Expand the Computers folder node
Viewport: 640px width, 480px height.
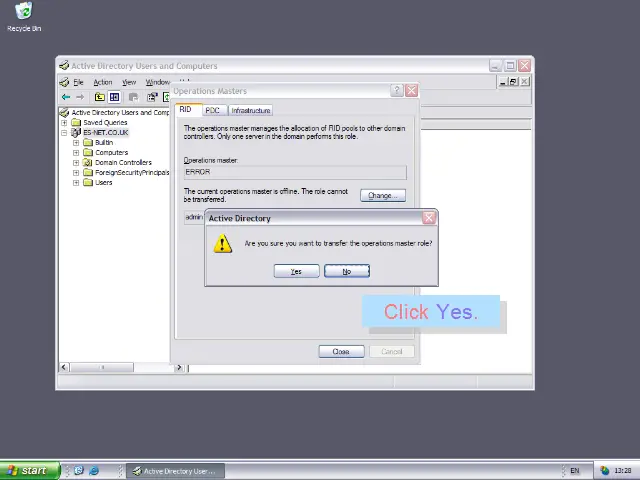[76, 153]
